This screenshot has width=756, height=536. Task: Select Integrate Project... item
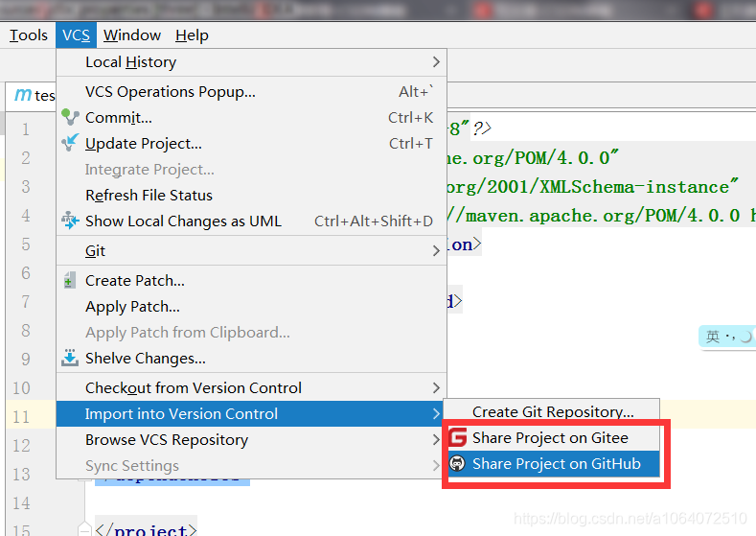252,170
